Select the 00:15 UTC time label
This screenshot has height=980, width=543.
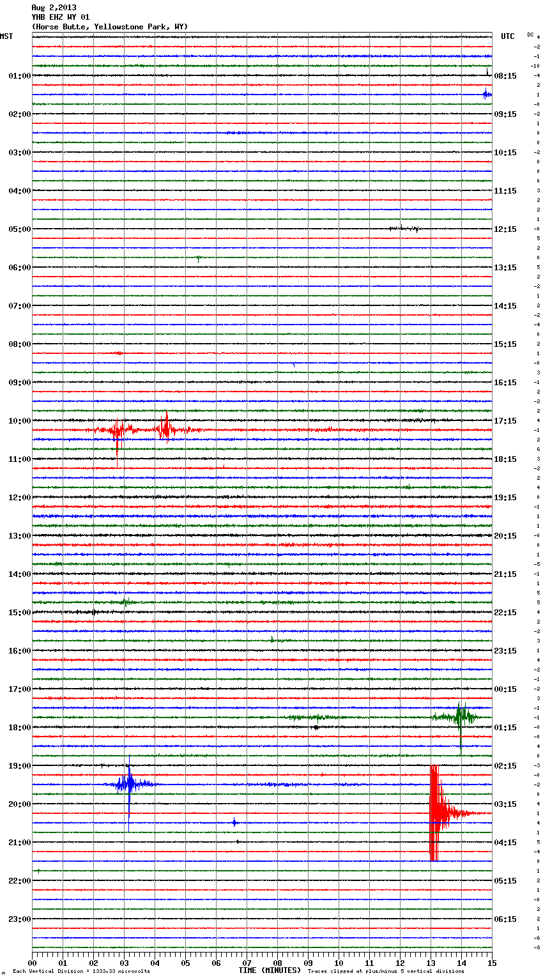point(505,689)
